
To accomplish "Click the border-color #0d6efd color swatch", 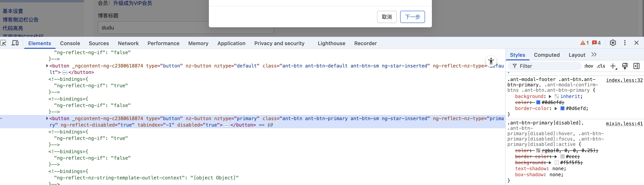I will pos(562,108).
